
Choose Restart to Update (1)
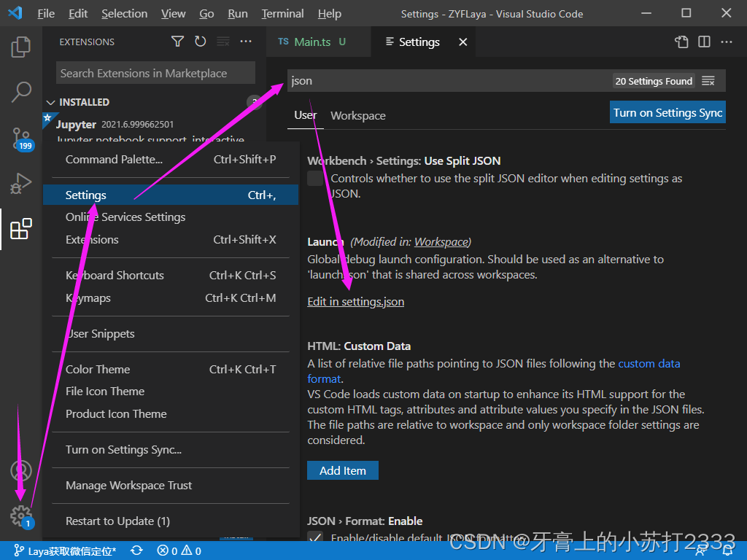click(x=171, y=521)
